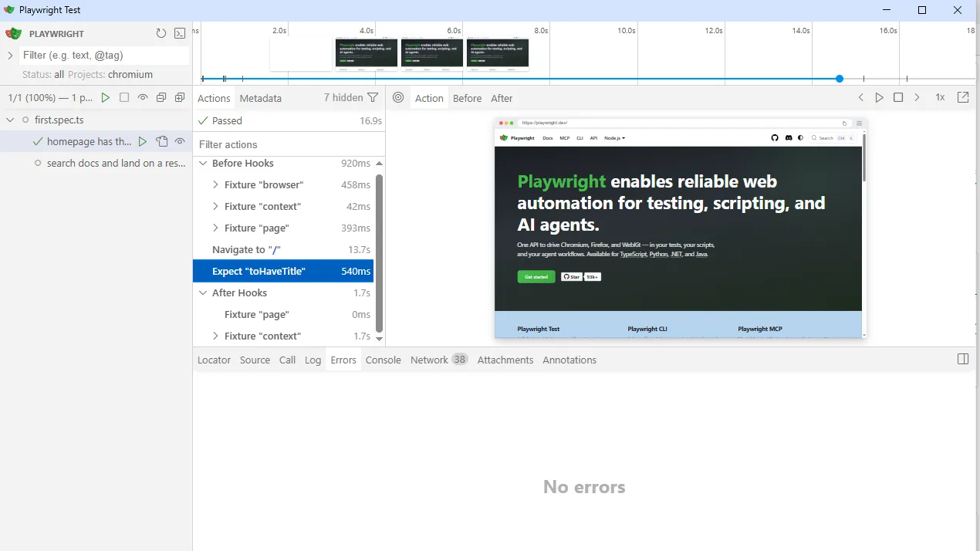Screen dimensions: 980x551
Task: Expand the filter options chevron beside Filter box
Action: [x=10, y=56]
